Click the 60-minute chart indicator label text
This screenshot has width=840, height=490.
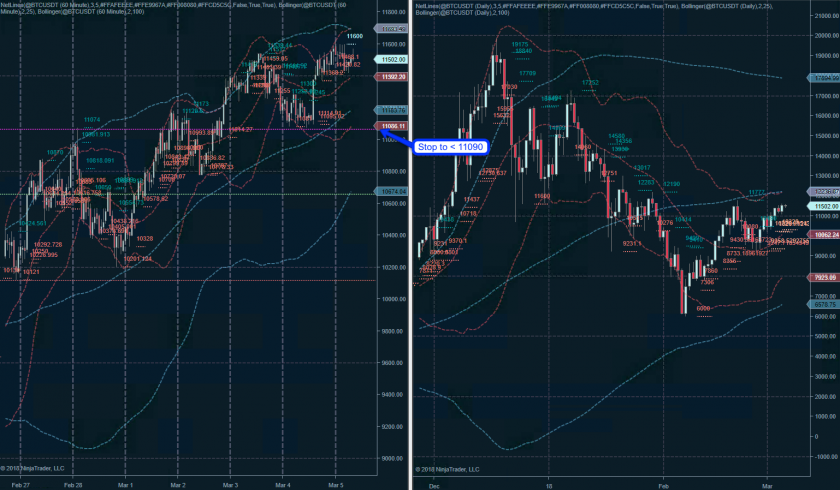(172, 8)
